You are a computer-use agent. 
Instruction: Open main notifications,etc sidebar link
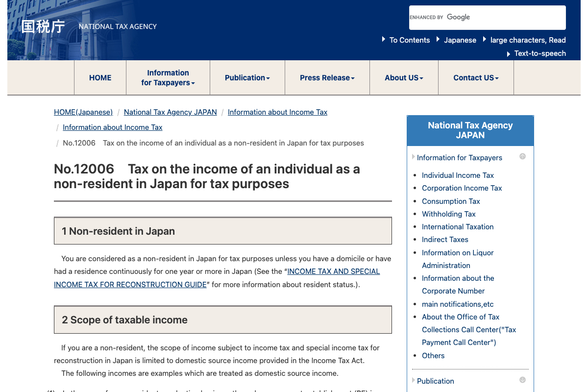point(458,304)
